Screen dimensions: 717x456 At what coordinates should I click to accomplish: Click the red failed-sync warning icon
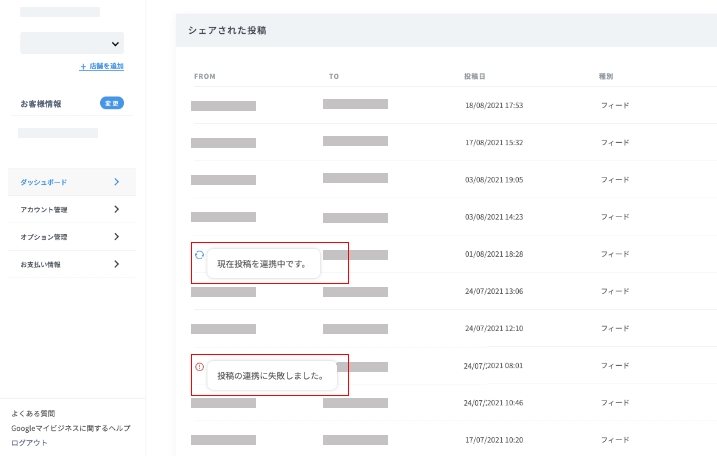[x=199, y=366]
